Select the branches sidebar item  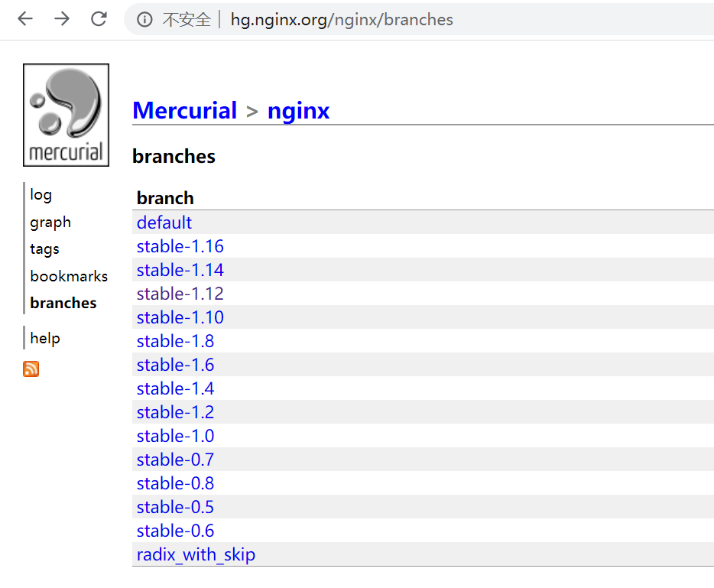(63, 303)
